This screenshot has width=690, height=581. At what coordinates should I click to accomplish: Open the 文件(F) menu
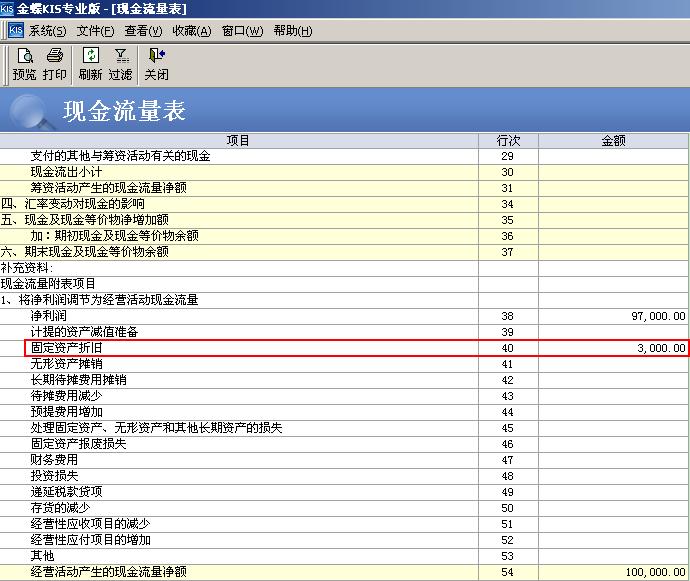click(95, 31)
